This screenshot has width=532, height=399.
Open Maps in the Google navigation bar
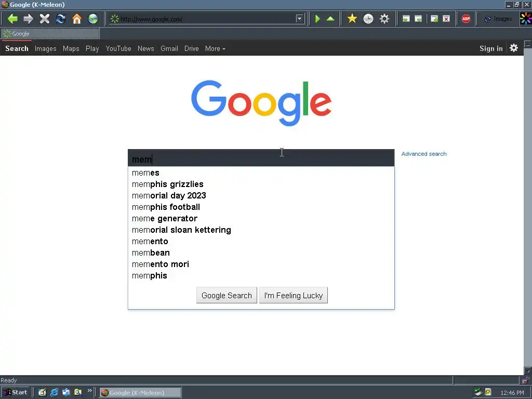(x=71, y=48)
